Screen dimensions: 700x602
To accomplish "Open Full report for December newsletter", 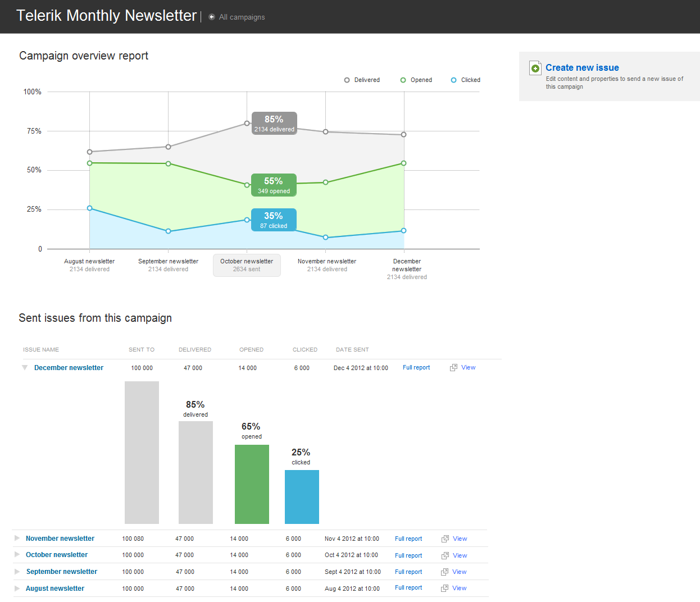I will coord(416,368).
